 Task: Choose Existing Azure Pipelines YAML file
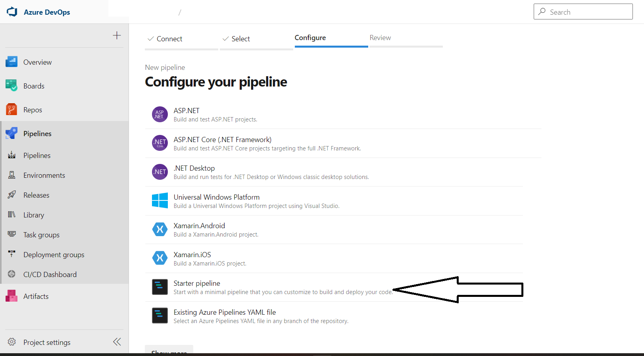pyautogui.click(x=225, y=312)
